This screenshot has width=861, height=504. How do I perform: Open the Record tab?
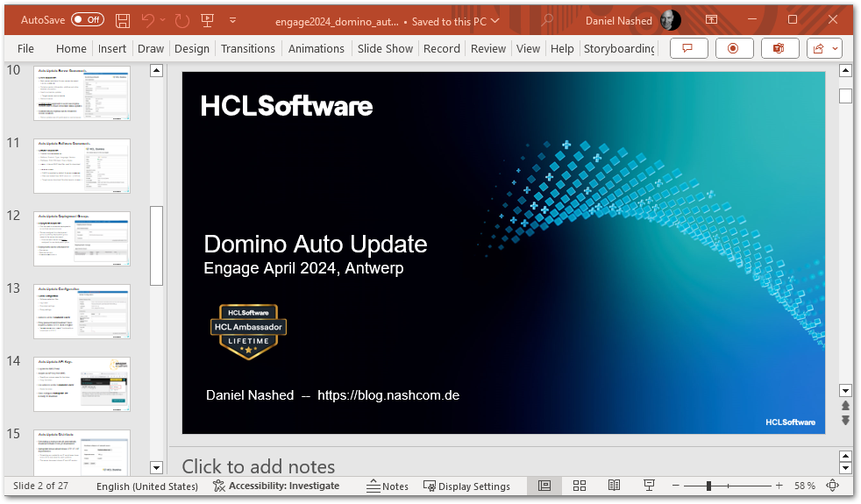click(442, 48)
